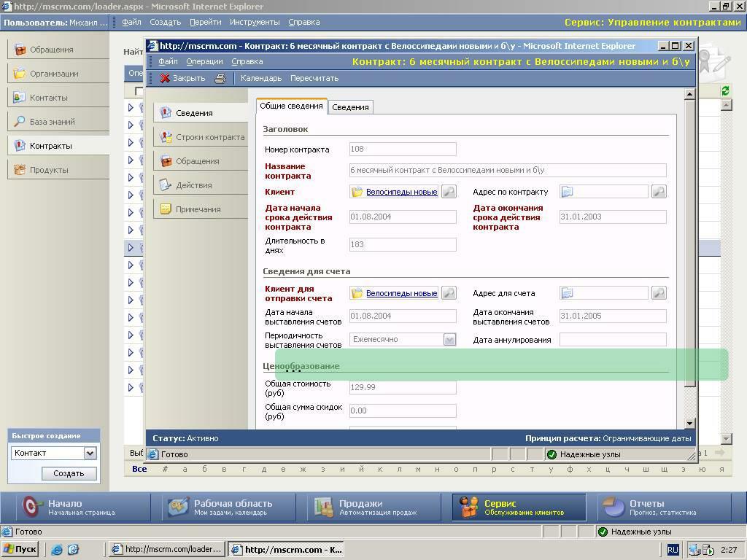747x560 pixels.
Task: Toggle the select-all checkbox in the list header
Action: (x=139, y=91)
